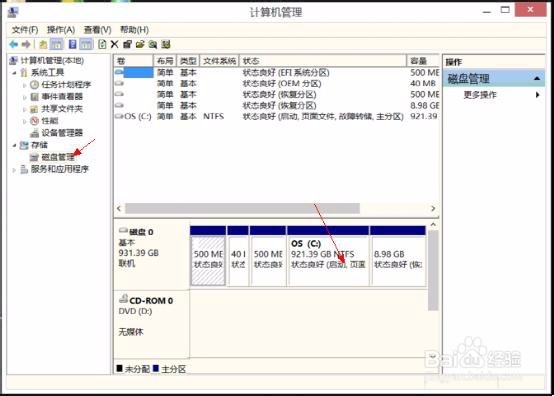The height and width of the screenshot is (396, 554).
Task: Click the blue 主分区 legend swatch
Action: click(x=156, y=369)
